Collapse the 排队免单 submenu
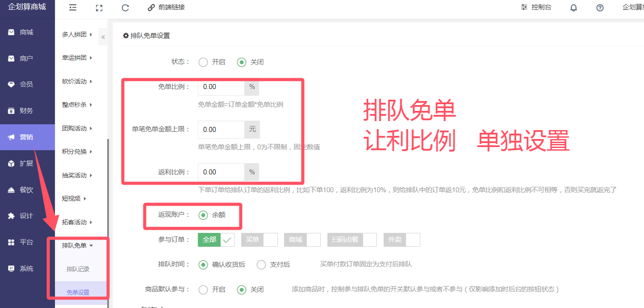Screen dimensions: 644x308 coord(77,245)
